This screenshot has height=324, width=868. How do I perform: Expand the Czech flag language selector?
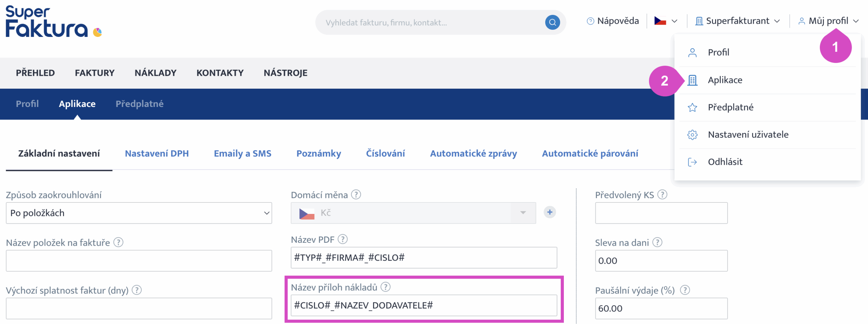(666, 21)
